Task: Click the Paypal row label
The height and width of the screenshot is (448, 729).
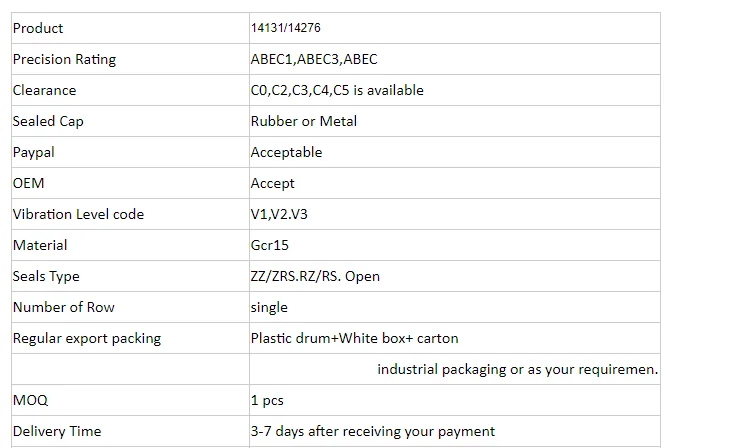Action: point(33,152)
